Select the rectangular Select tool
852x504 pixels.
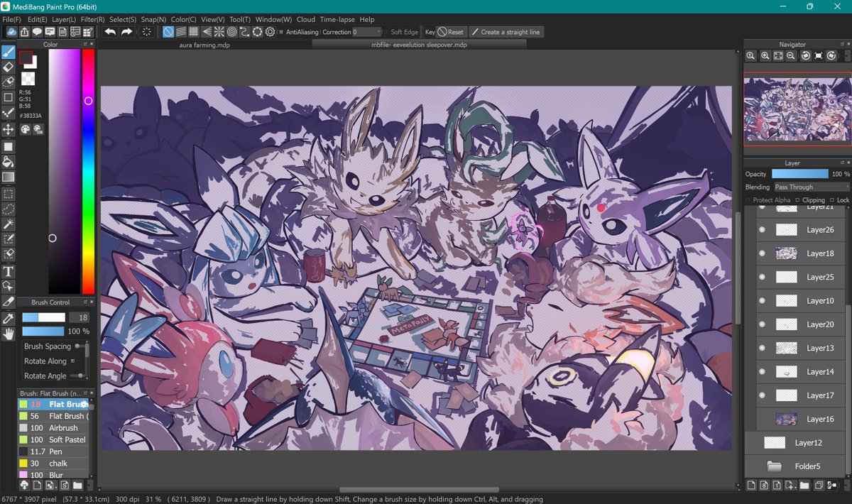[9, 194]
